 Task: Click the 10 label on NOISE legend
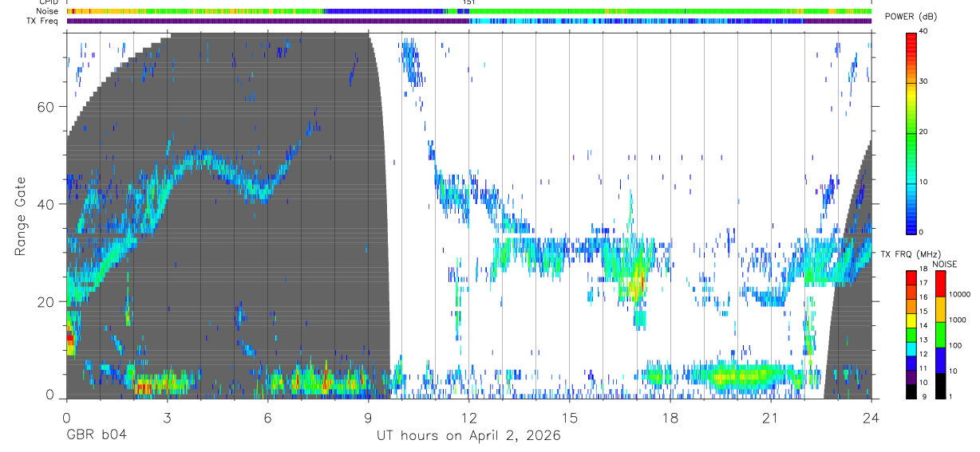point(953,371)
